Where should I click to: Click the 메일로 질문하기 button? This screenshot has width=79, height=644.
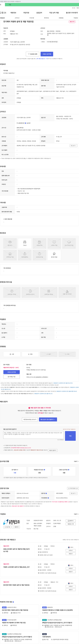(x=53, y=450)
